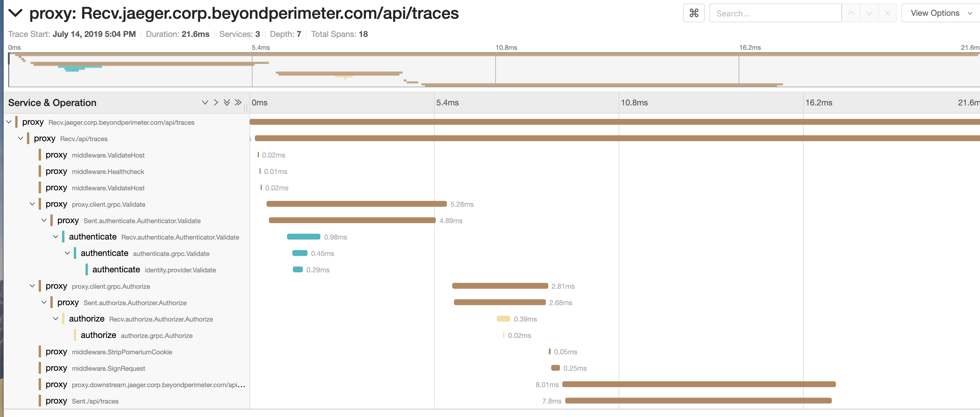Click the minimap left edge range handle
The width and height of the screenshot is (980, 417).
(9, 58)
